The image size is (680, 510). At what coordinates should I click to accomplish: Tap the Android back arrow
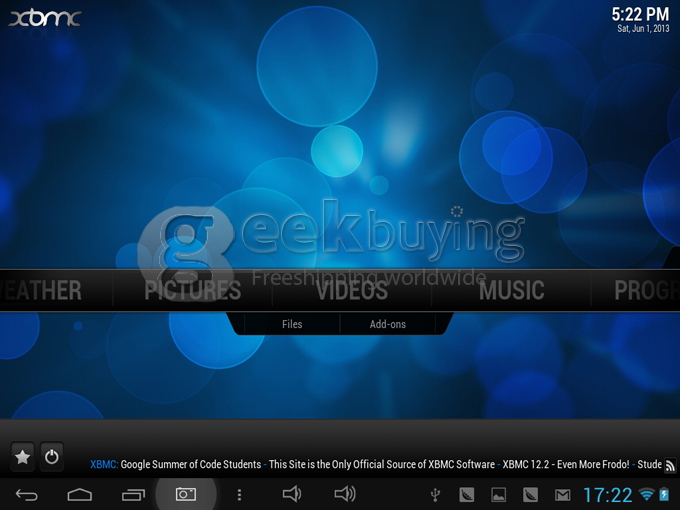tap(26, 494)
